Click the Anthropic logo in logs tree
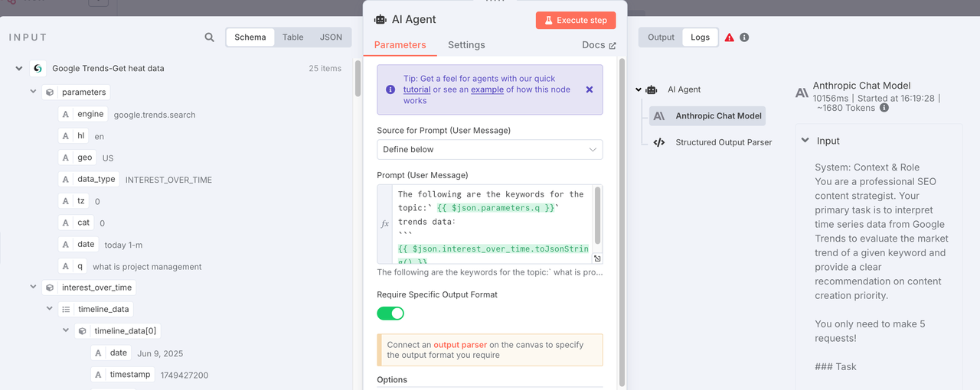Viewport: 980px width, 390px height. [x=658, y=116]
